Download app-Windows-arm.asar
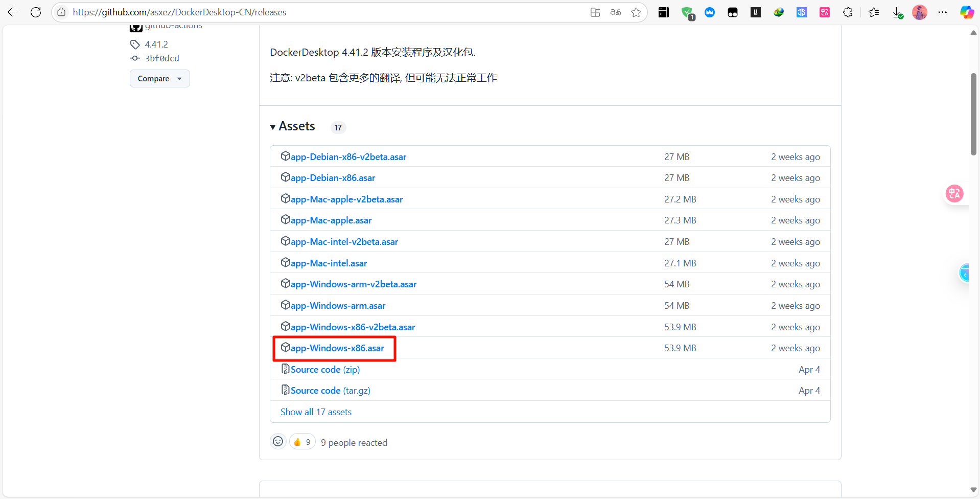980x499 pixels. (338, 305)
